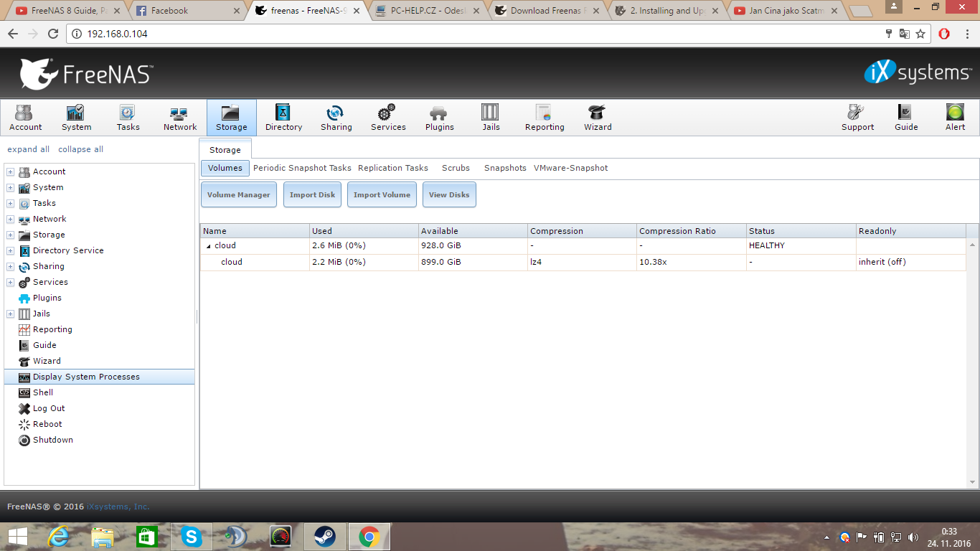Click the Opera extension icon in Chrome
Viewport: 980px width, 551px height.
[x=944, y=34]
